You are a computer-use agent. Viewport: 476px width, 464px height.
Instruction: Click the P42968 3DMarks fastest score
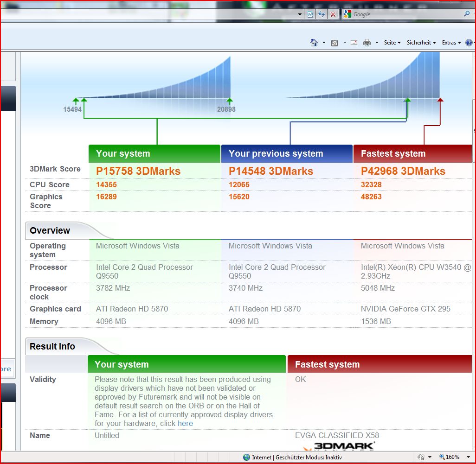(403, 171)
